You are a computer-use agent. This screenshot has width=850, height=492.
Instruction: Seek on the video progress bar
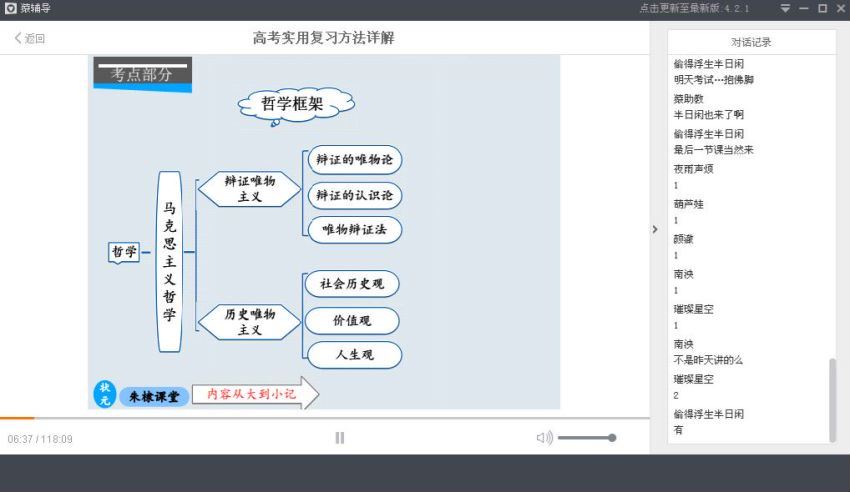coord(325,418)
